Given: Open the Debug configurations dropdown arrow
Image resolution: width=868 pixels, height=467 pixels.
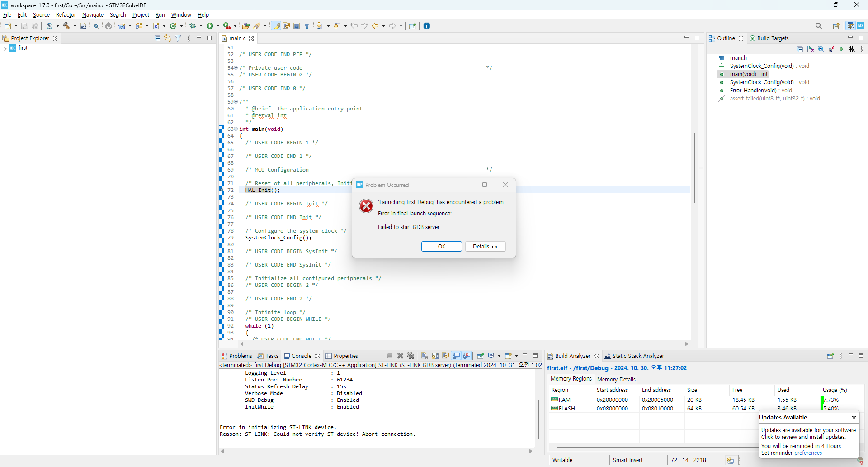Looking at the screenshot, I should click(201, 26).
